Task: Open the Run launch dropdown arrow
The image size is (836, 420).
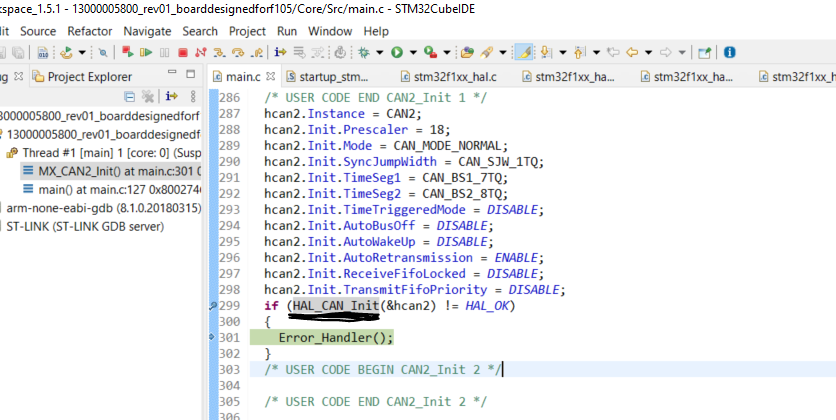Action: click(x=413, y=52)
